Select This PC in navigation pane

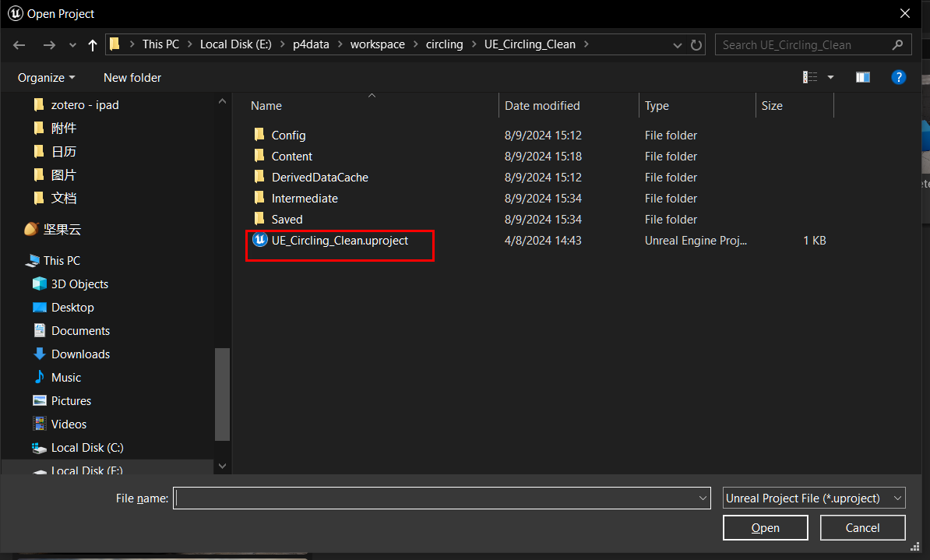(x=61, y=260)
